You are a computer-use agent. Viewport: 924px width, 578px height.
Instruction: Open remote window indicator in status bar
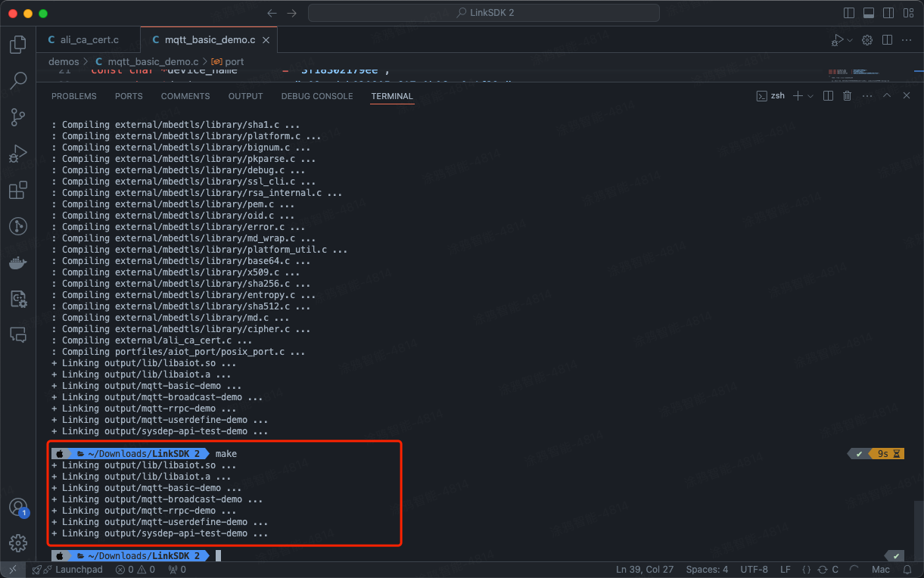tap(12, 570)
